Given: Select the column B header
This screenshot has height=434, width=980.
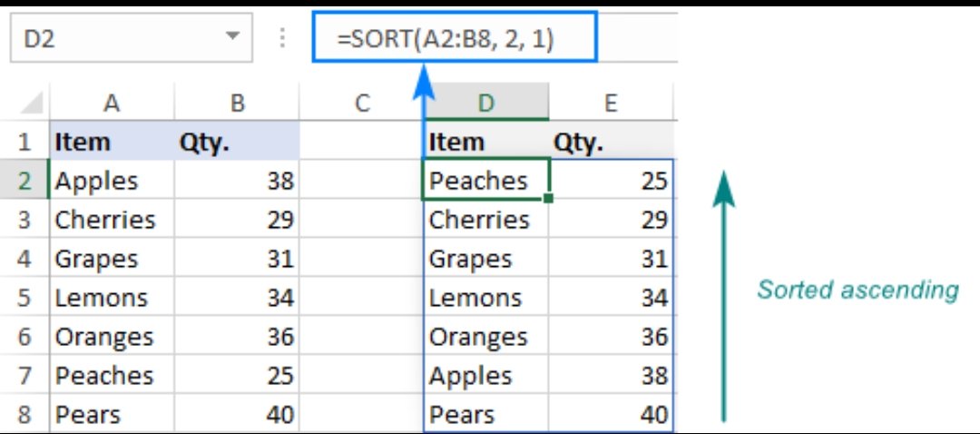Looking at the screenshot, I should [x=237, y=104].
